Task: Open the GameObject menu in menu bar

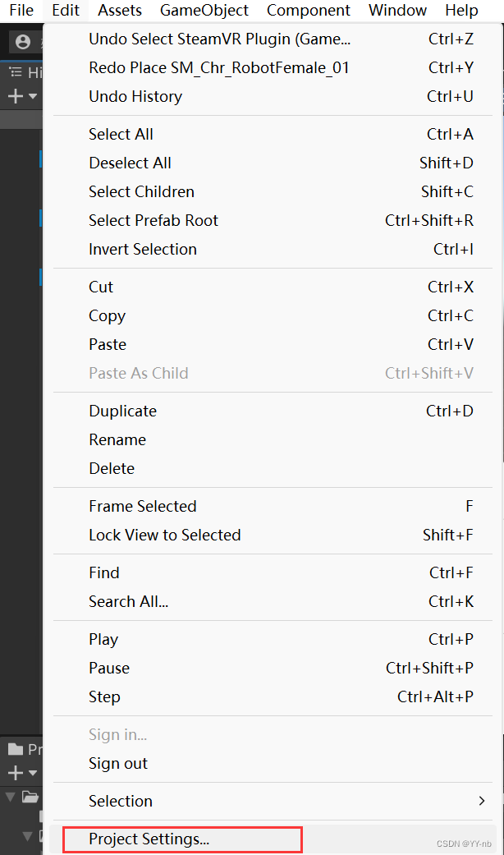Action: pos(204,11)
